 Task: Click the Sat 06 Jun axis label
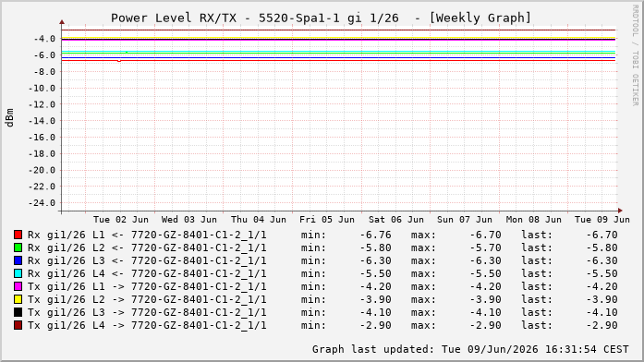396,220
